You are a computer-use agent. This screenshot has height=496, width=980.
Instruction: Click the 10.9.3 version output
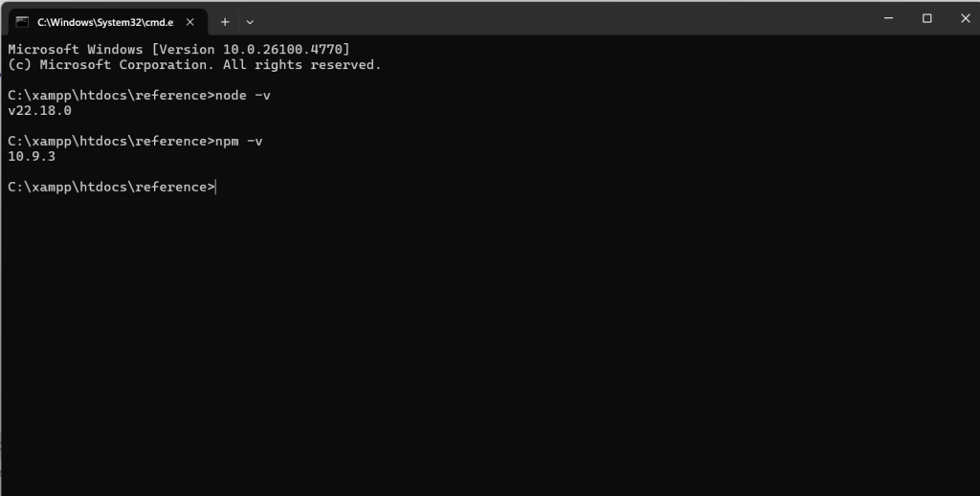coord(32,156)
